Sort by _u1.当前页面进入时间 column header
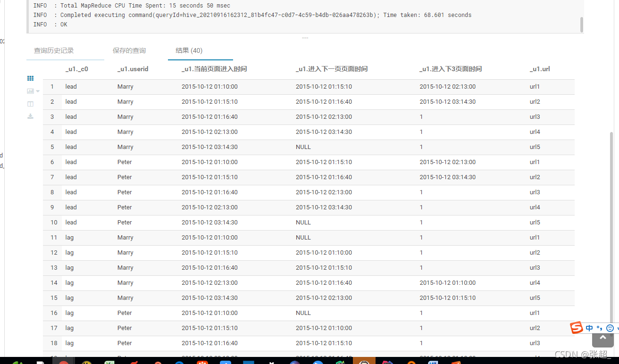 [214, 69]
